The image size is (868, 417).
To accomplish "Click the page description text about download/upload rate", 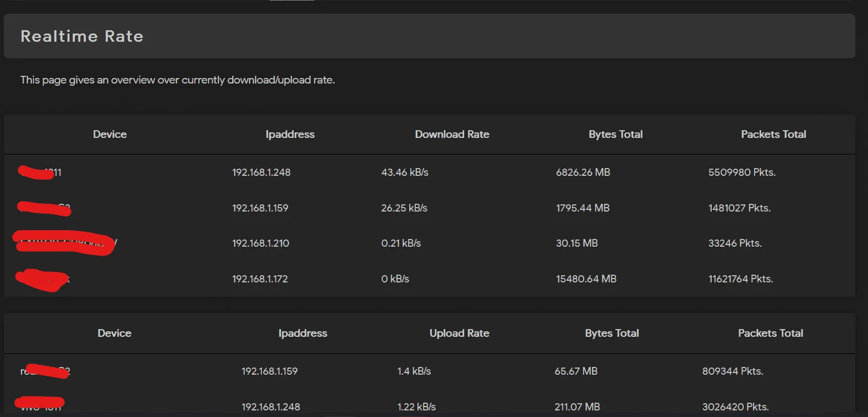I will pyautogui.click(x=178, y=80).
